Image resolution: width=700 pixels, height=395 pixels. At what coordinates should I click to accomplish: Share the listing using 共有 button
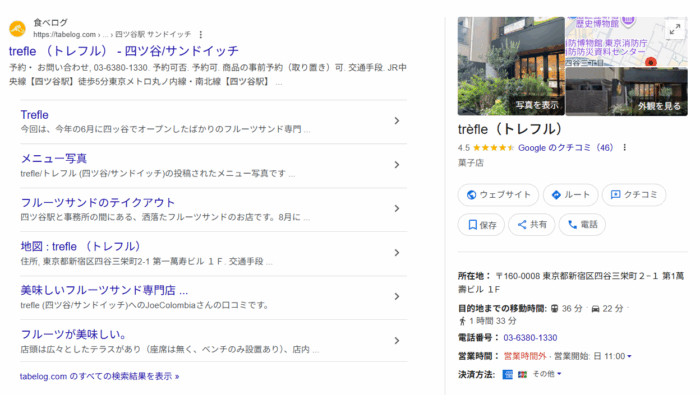(x=532, y=225)
